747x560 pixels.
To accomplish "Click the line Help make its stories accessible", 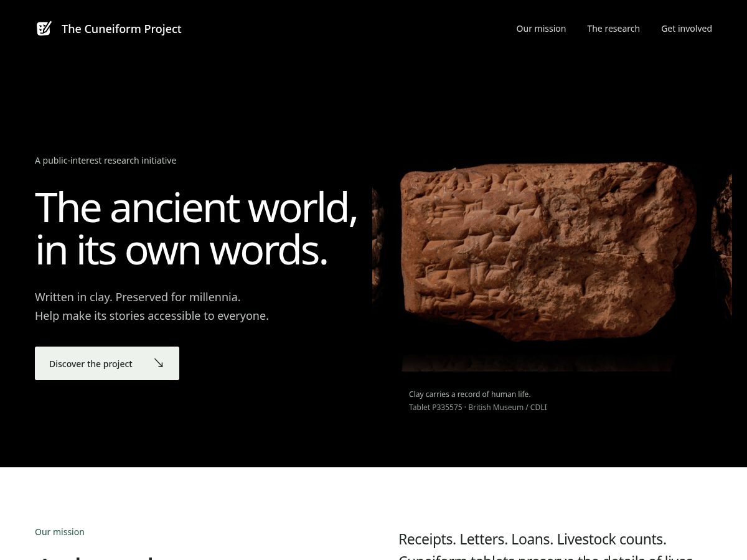I will pos(152,315).
